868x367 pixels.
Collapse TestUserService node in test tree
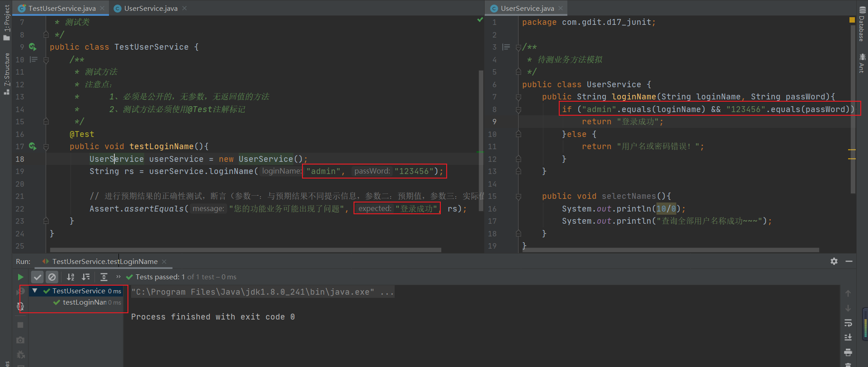[35, 291]
